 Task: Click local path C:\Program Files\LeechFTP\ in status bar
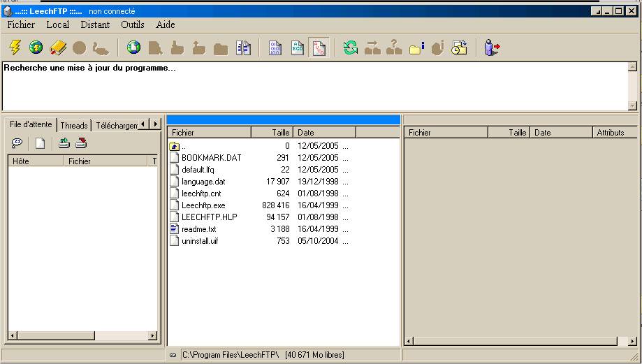click(231, 355)
